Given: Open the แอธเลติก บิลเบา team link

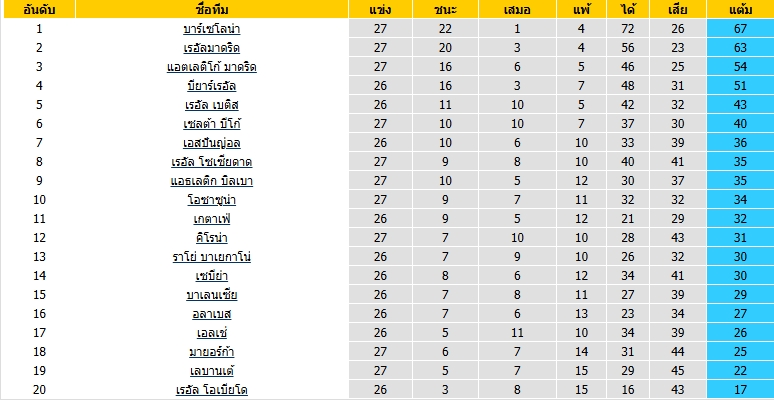Looking at the screenshot, I should coord(211,181).
